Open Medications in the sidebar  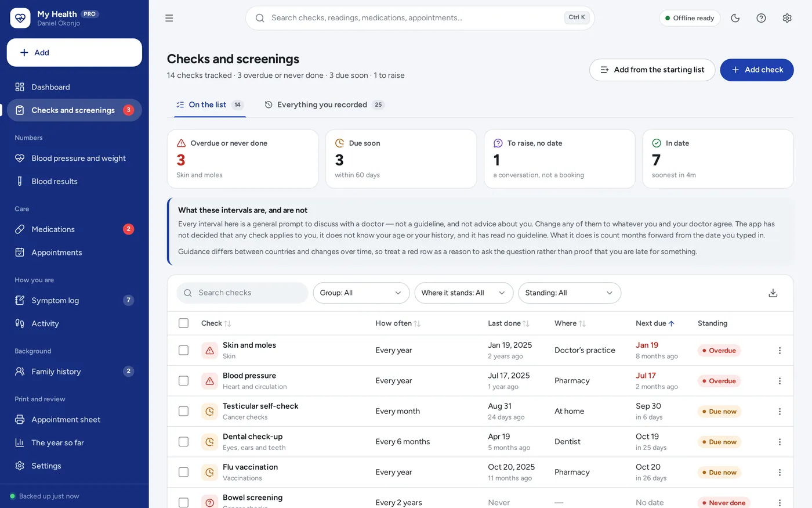coord(74,229)
